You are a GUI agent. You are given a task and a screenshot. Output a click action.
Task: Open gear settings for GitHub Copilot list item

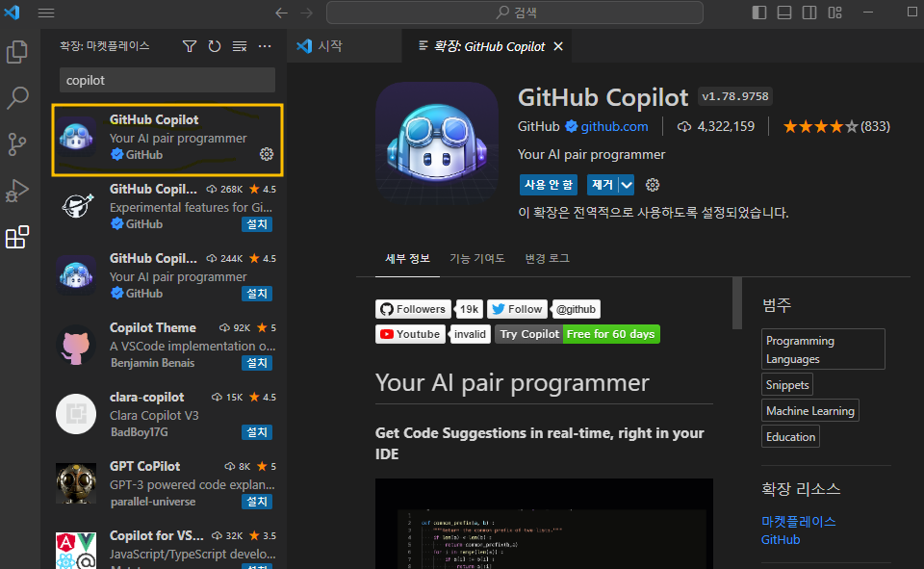(x=267, y=154)
